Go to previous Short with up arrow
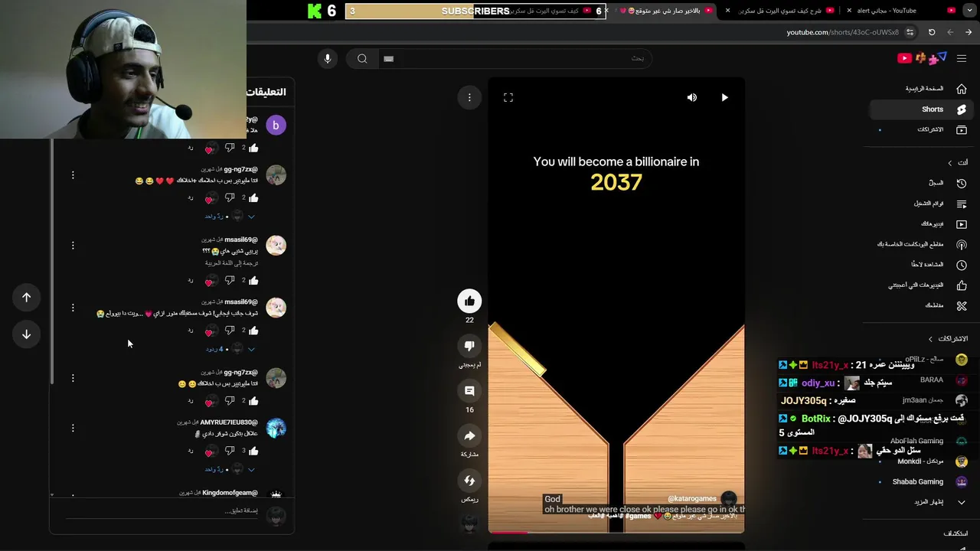The image size is (980, 551). (26, 298)
